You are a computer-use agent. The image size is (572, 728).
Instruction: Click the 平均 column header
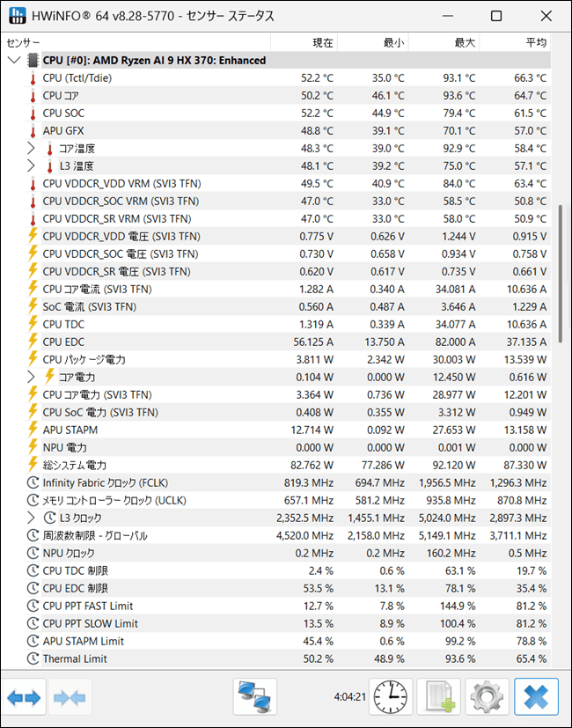tap(516, 43)
